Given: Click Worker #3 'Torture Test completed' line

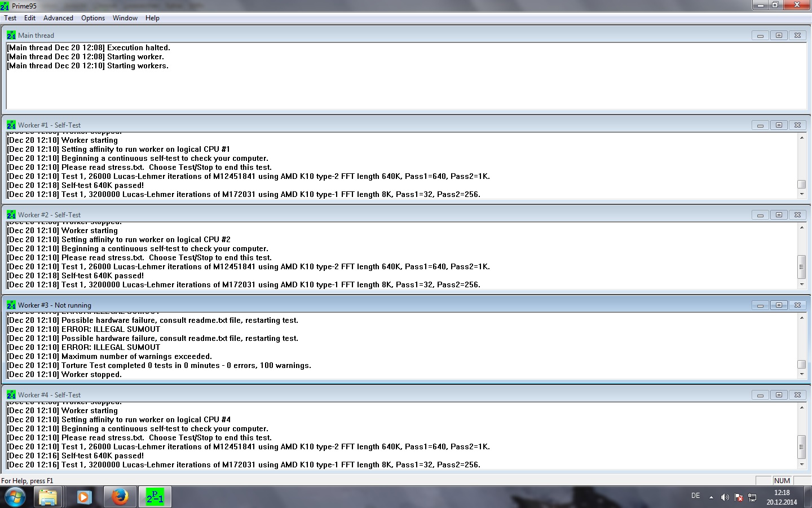Looking at the screenshot, I should pyautogui.click(x=159, y=365).
